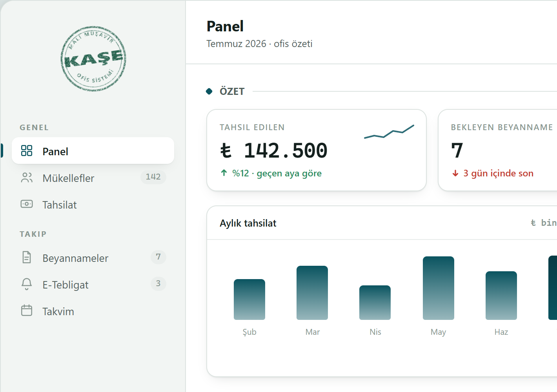The height and width of the screenshot is (392, 557).
Task: Click the 142 badge next to Mükellefler
Action: pyautogui.click(x=153, y=177)
